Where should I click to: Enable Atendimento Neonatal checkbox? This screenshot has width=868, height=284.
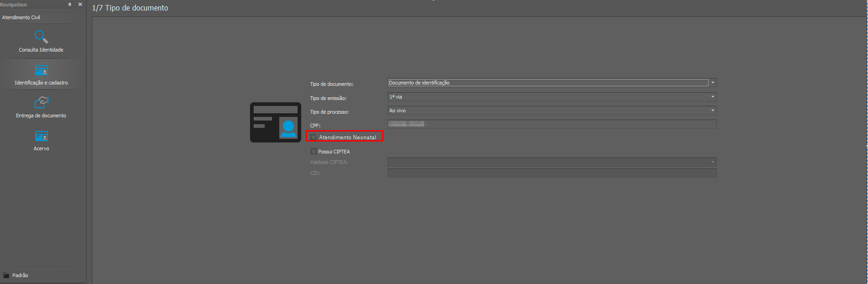[314, 137]
